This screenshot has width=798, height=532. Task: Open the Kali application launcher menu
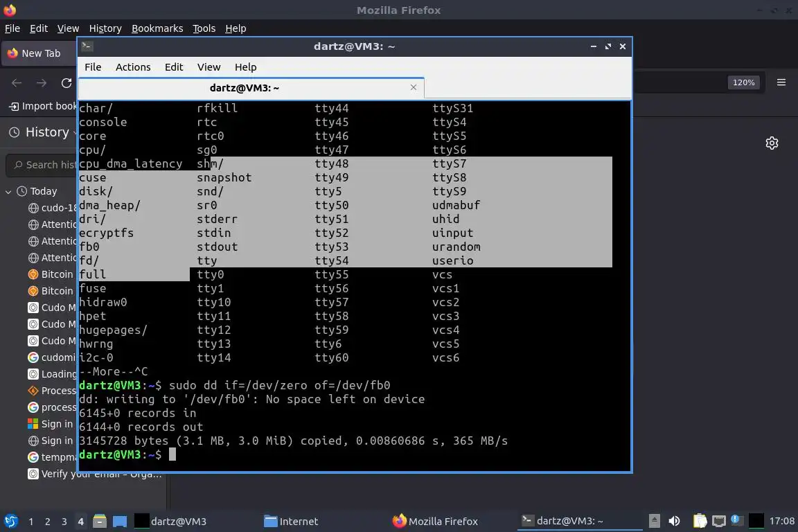pos(10,521)
